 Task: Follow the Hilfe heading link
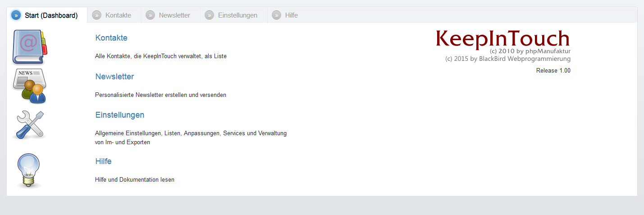tap(103, 161)
